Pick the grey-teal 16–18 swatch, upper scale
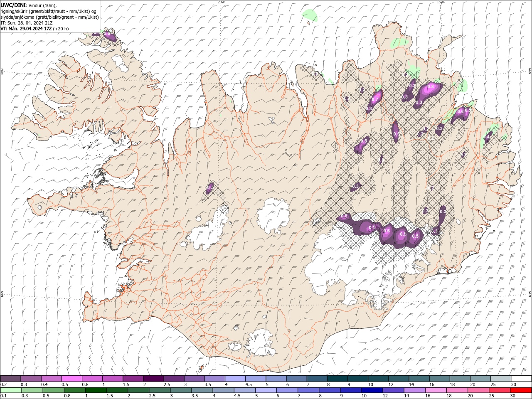532x399 pixels. coord(439,379)
